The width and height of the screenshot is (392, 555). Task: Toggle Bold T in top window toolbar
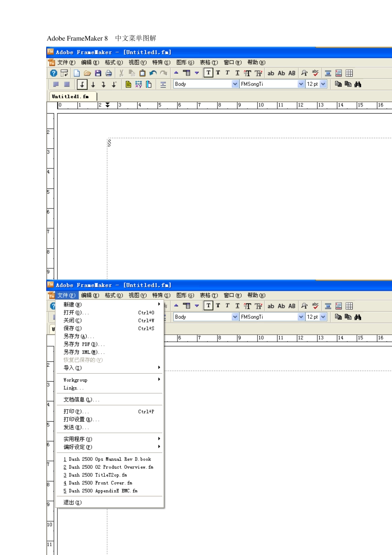pyautogui.click(x=218, y=73)
